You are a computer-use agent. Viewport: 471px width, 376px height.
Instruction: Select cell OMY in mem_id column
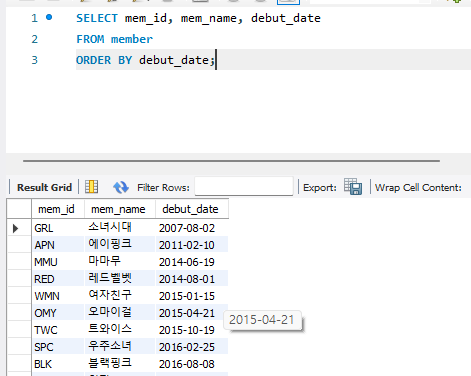click(58, 313)
